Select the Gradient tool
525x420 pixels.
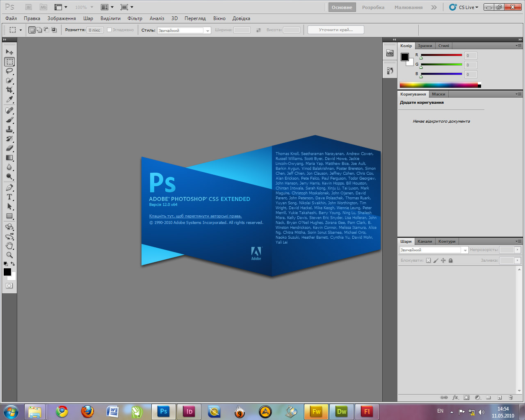[9, 157]
